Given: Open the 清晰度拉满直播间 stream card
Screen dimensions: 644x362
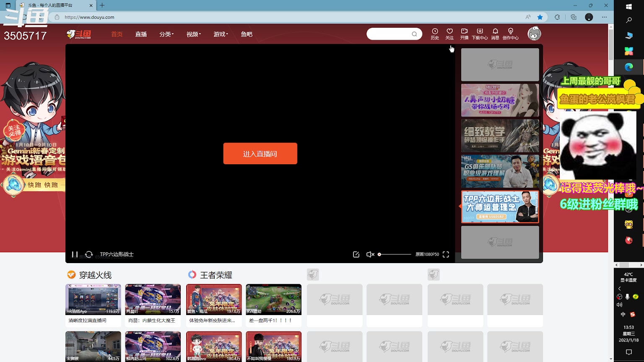Looking at the screenshot, I should coord(93,305).
